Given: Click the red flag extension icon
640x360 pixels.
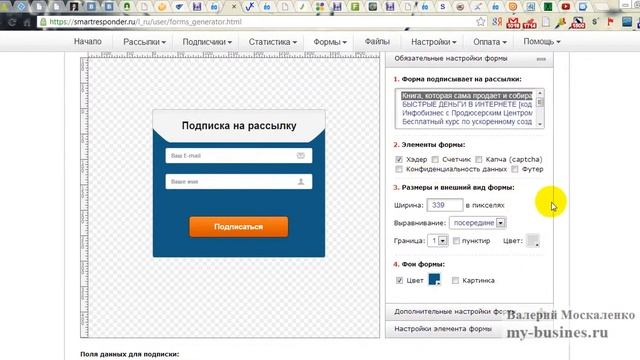Looking at the screenshot, I should [611, 22].
